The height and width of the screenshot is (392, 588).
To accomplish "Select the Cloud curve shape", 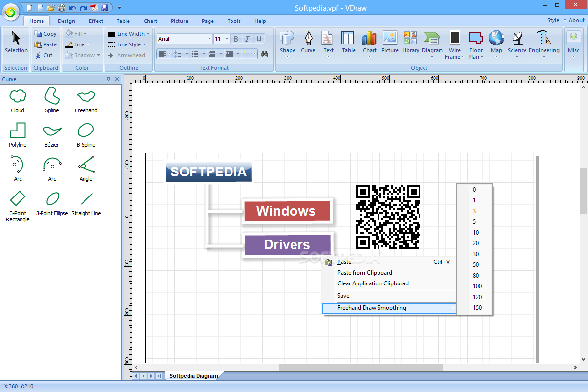I will [x=18, y=101].
